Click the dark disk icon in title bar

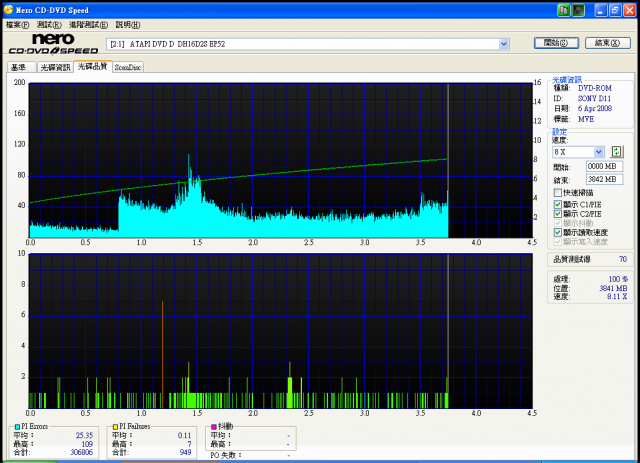(x=578, y=10)
